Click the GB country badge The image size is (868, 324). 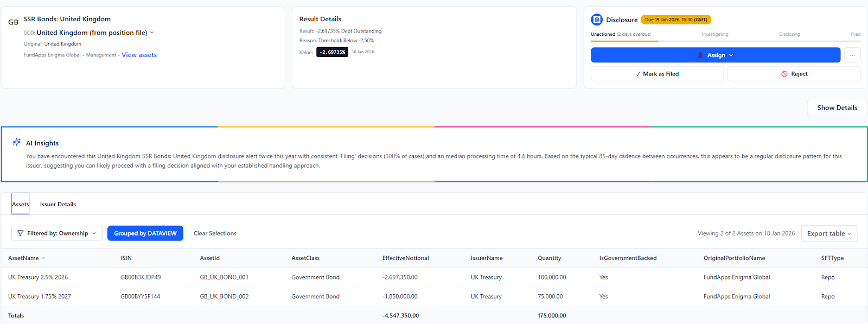point(14,22)
